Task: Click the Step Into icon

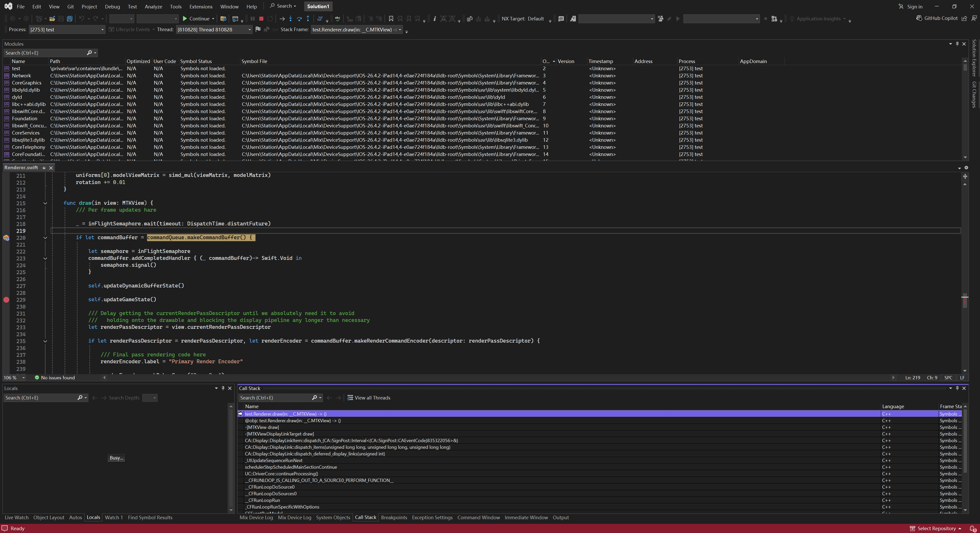Action: pos(291,19)
